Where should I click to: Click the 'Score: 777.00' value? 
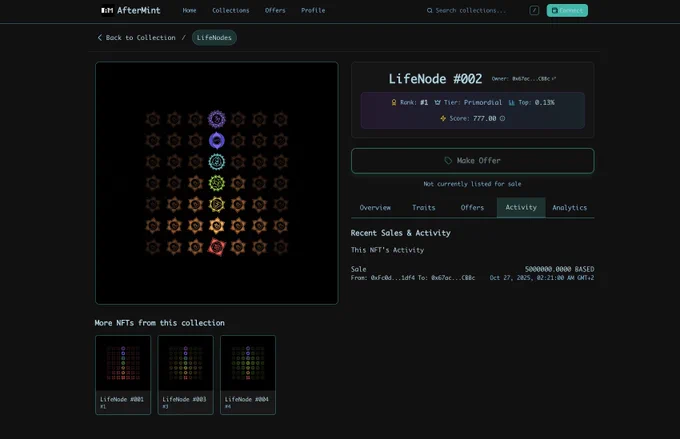[473, 118]
